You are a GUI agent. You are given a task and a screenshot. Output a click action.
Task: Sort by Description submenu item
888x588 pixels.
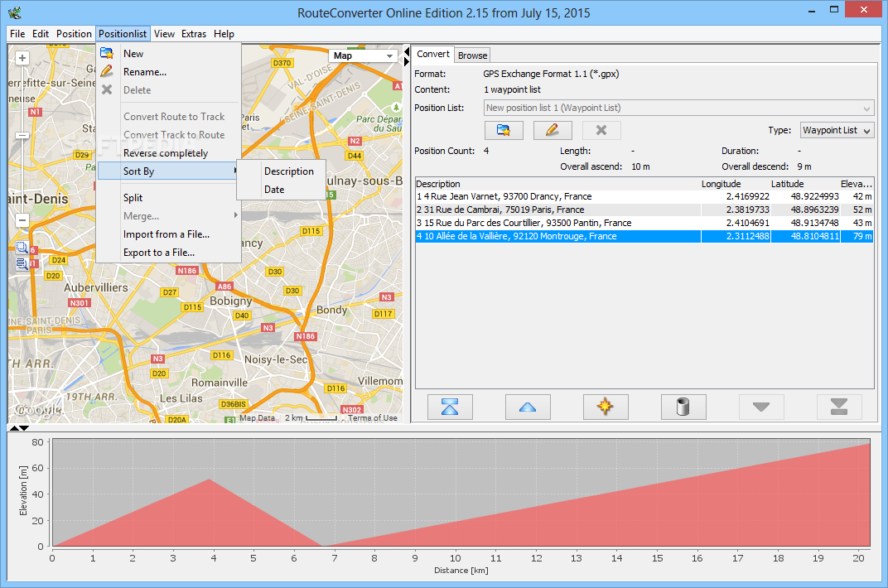pos(289,171)
